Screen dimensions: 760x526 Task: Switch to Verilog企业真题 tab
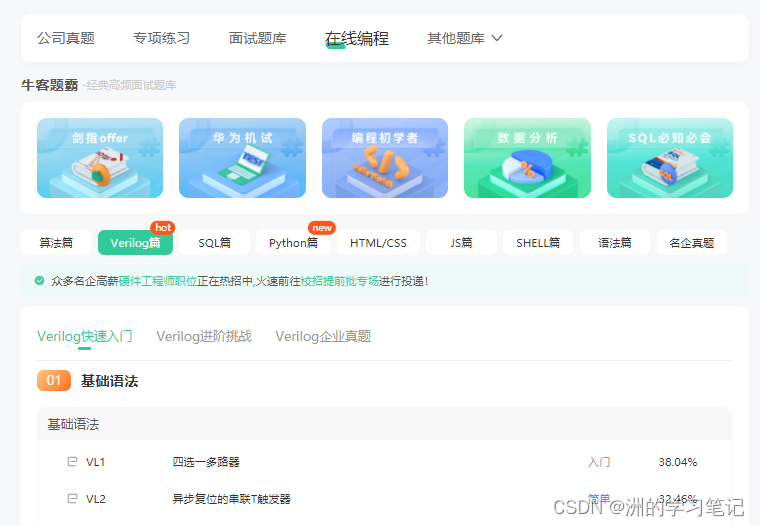tap(323, 336)
